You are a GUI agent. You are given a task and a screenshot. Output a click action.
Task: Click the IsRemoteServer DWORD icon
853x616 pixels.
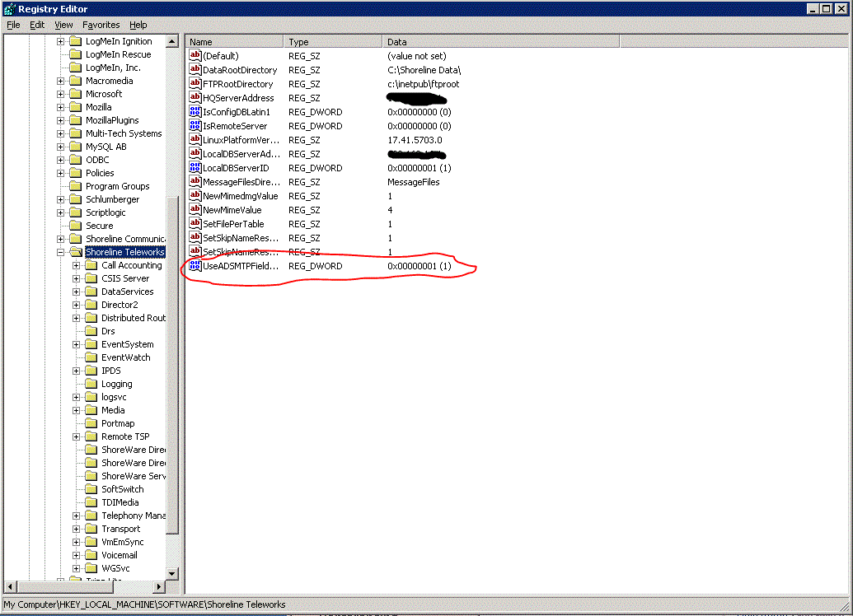195,126
